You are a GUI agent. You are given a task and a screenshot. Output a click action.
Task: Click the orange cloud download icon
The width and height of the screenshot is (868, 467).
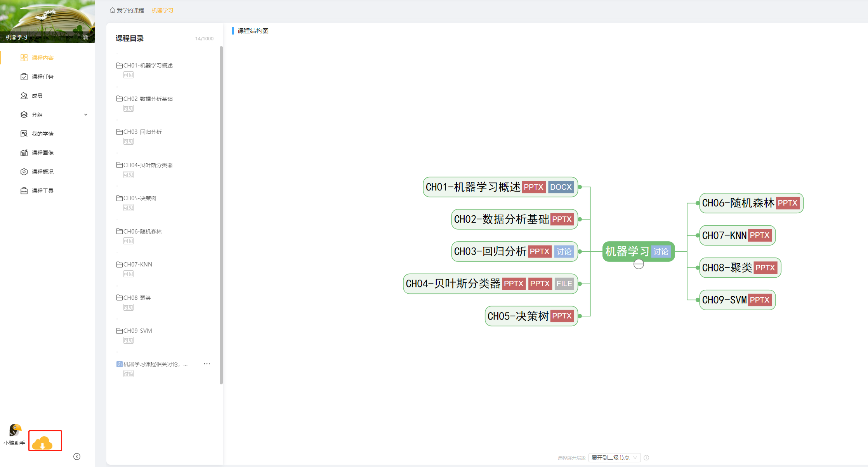click(x=43, y=443)
